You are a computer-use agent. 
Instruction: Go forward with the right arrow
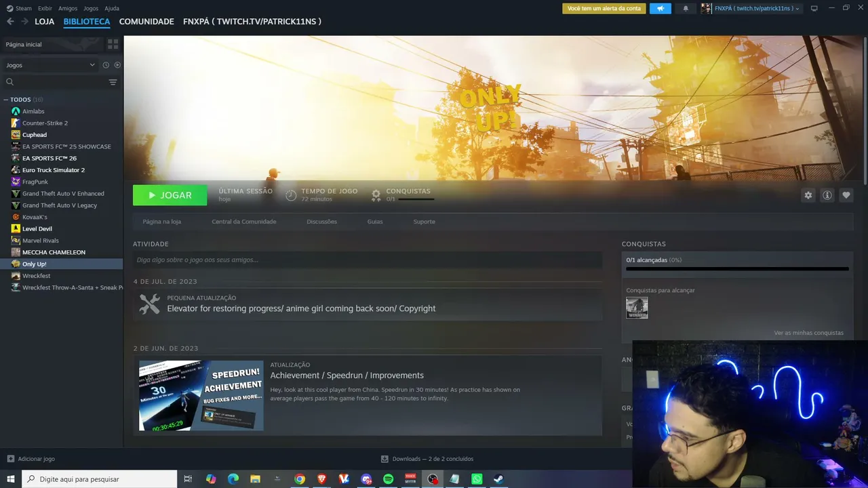[x=24, y=22]
